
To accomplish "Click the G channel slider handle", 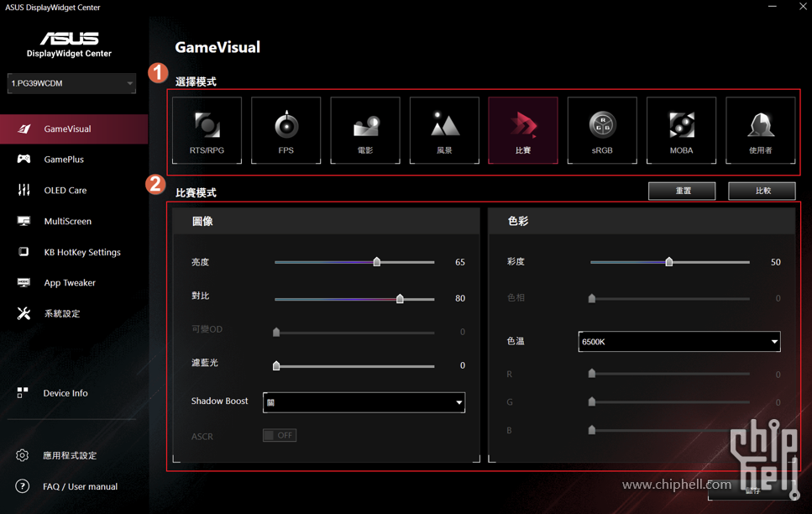I will coord(592,401).
